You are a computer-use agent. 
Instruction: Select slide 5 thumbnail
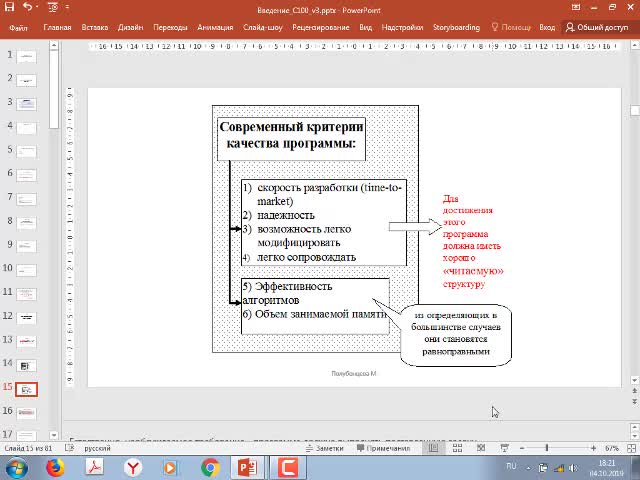tap(27, 151)
